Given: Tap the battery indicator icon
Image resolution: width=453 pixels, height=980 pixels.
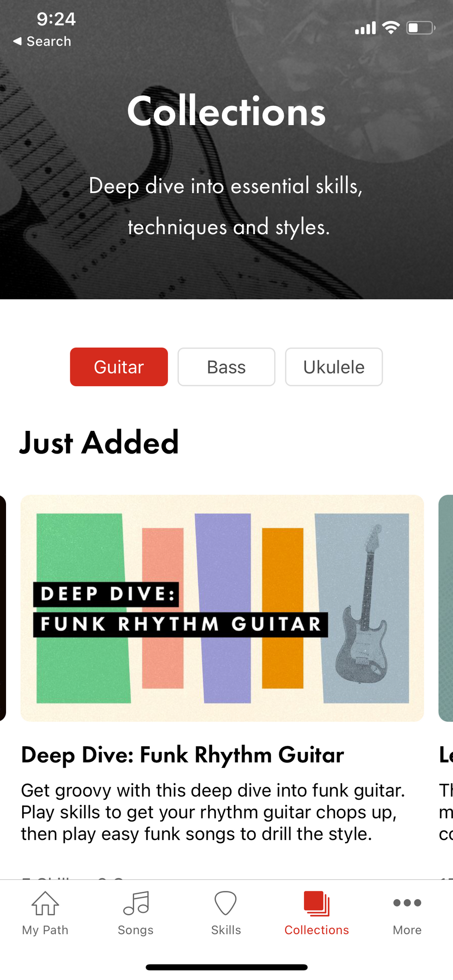Looking at the screenshot, I should coord(421,28).
